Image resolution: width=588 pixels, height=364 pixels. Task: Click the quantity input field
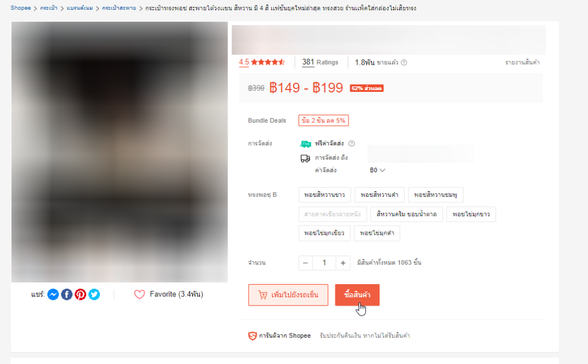324,263
